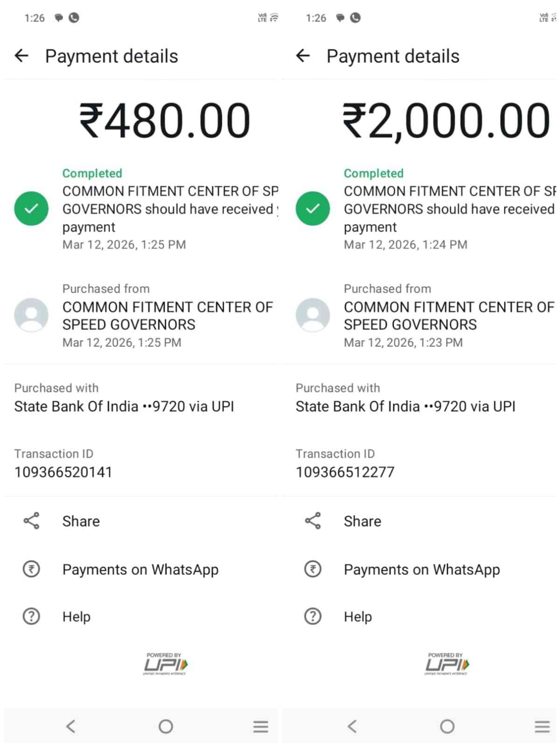Tap Share icon for ₹480.00 payment
This screenshot has width=560, height=747.
click(31, 521)
